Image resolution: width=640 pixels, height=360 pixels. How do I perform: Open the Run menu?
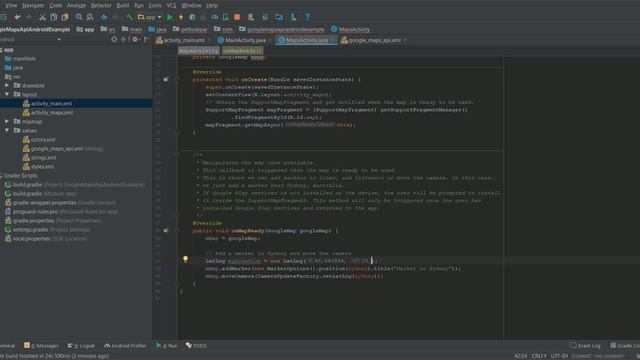click(139, 5)
